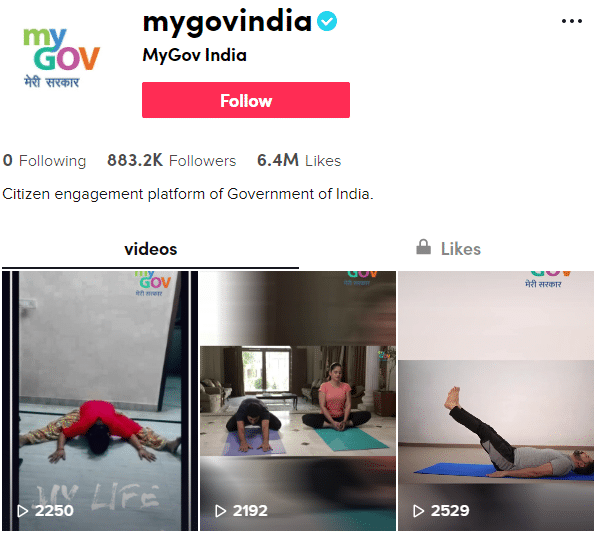The width and height of the screenshot is (597, 533).
Task: Click MyGov watermark on first video thumbnail
Action: coord(153,284)
